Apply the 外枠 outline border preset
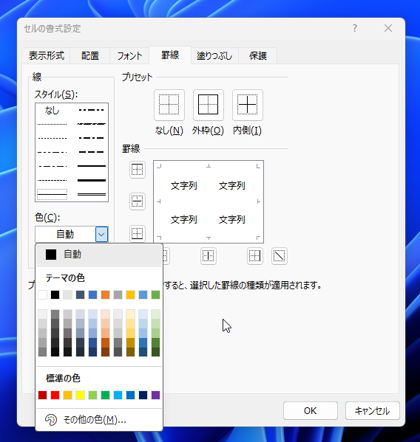The height and width of the screenshot is (442, 420). click(208, 105)
